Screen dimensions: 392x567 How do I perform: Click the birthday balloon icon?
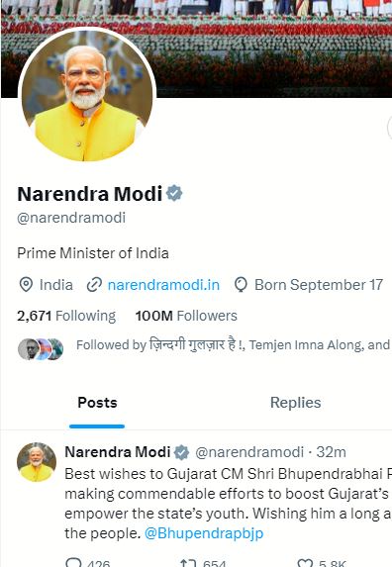[x=241, y=285]
